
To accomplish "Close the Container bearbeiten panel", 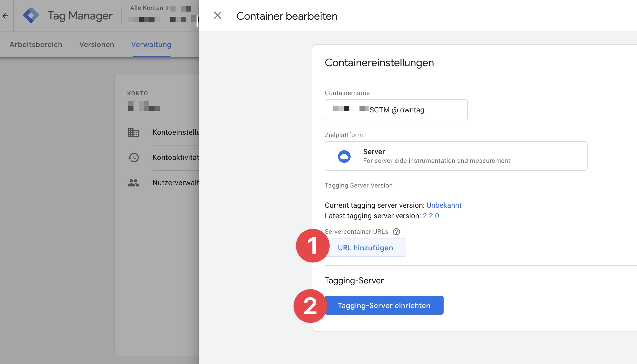I will tap(218, 15).
